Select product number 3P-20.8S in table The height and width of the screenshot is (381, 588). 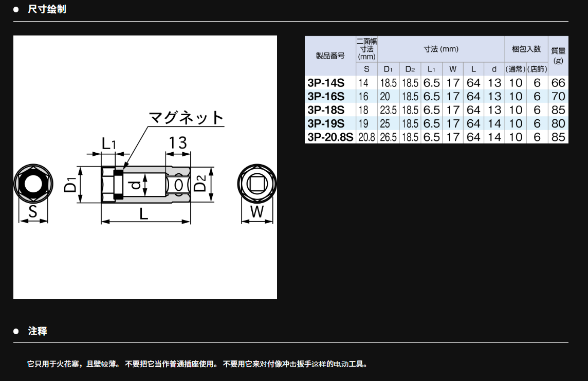click(330, 137)
